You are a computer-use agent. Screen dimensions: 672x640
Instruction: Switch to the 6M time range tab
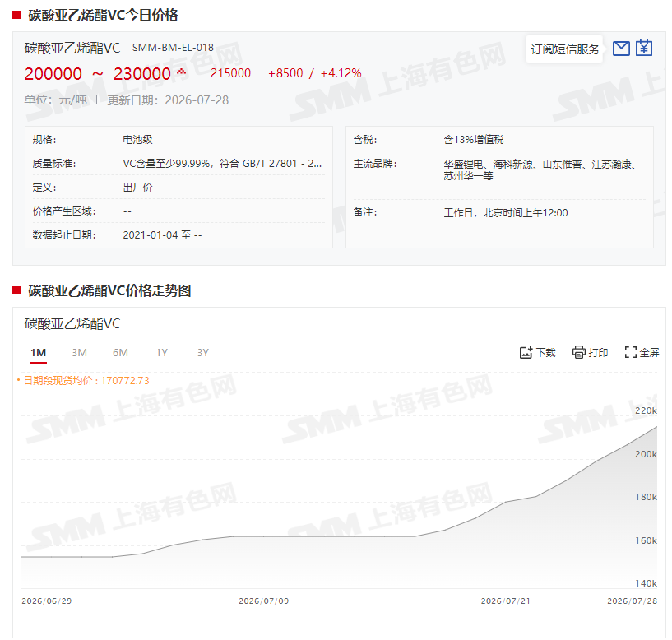pos(120,353)
